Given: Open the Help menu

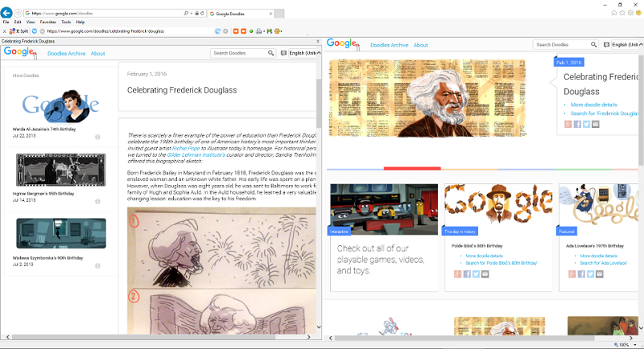Looking at the screenshot, I should click(80, 23).
